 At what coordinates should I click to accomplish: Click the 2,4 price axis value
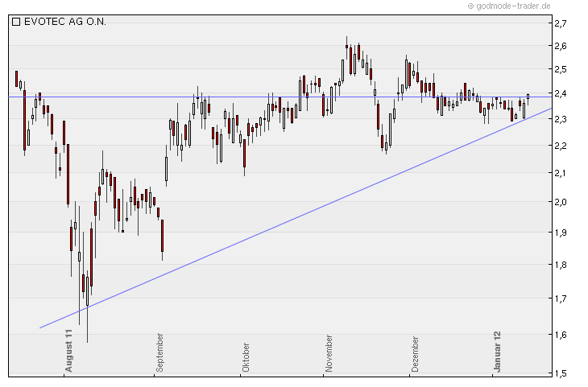pyautogui.click(x=561, y=93)
